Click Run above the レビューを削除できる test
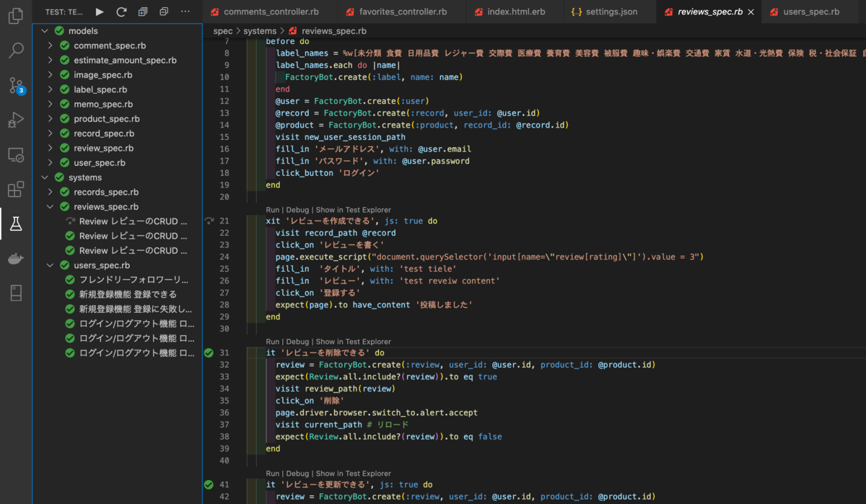 click(x=272, y=342)
